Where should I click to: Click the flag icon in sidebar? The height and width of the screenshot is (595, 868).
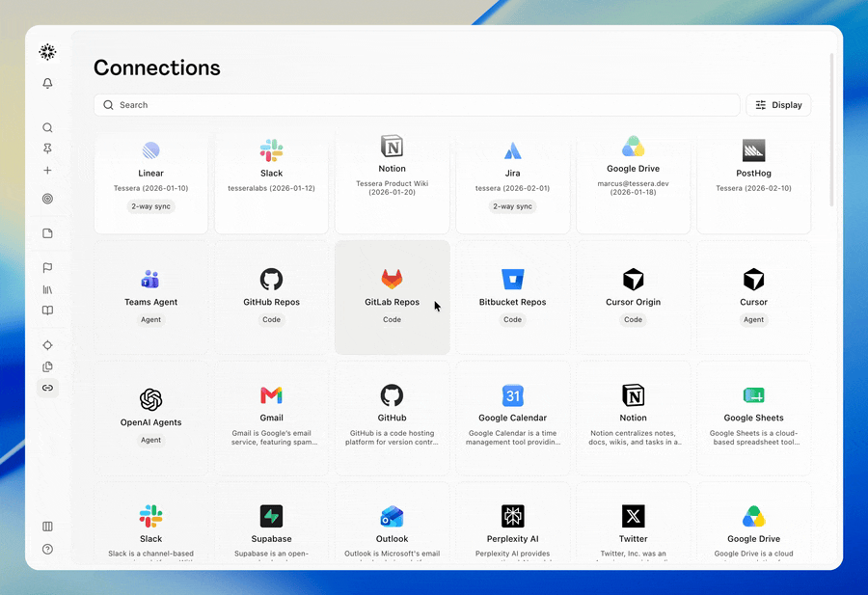point(47,268)
